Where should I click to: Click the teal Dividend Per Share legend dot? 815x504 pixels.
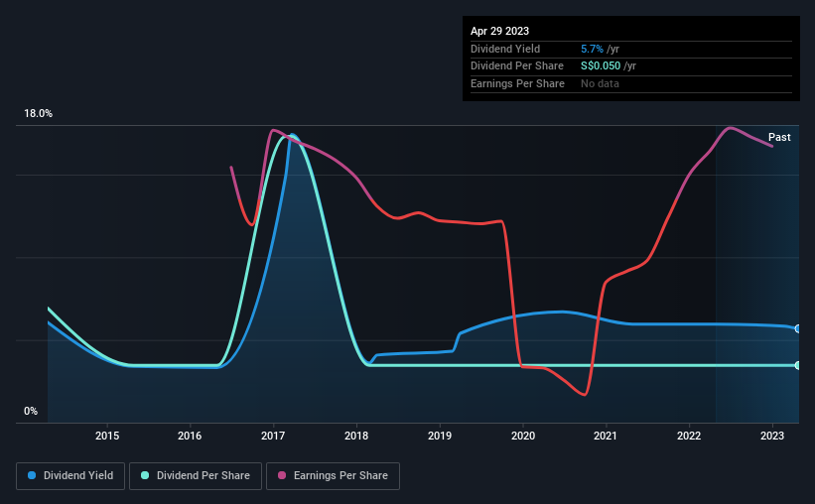click(145, 475)
